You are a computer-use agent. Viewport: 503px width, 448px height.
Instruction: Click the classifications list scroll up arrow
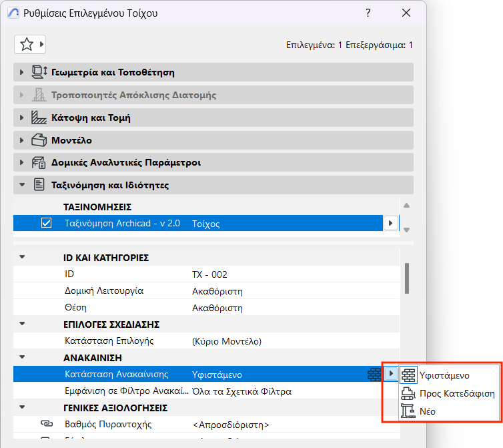(406, 206)
